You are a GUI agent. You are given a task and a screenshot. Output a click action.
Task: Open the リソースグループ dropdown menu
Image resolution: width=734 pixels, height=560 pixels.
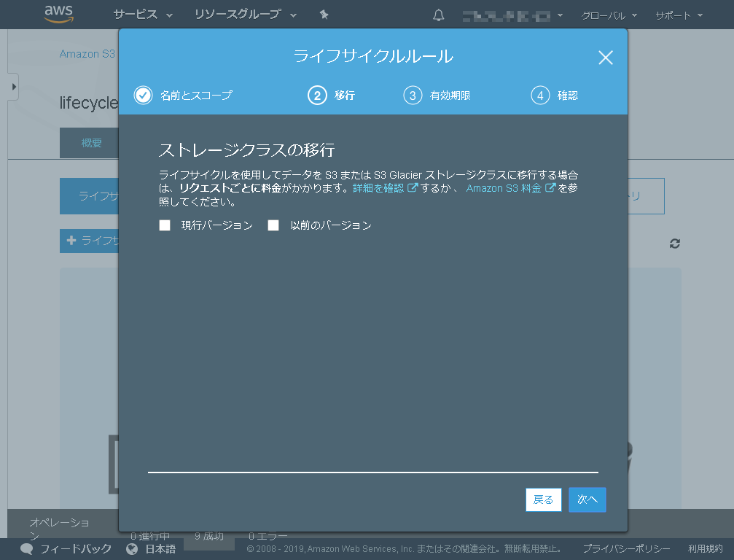point(246,15)
